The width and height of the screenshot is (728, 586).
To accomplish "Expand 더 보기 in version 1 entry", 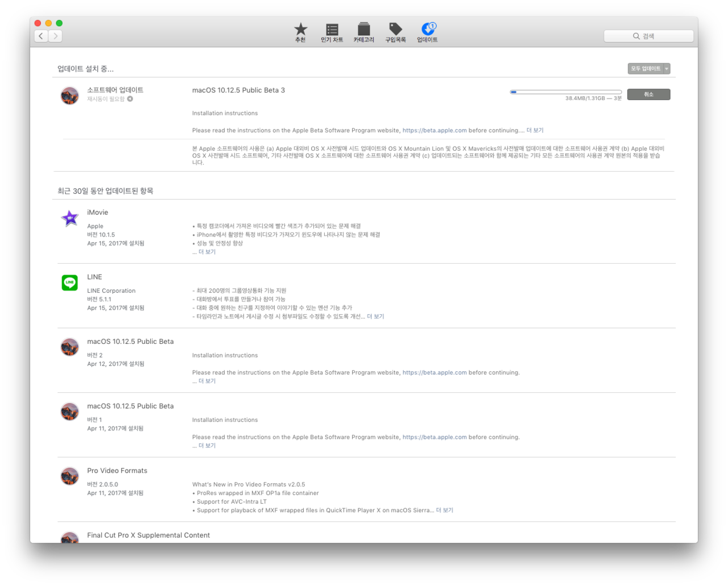I will pos(207,446).
